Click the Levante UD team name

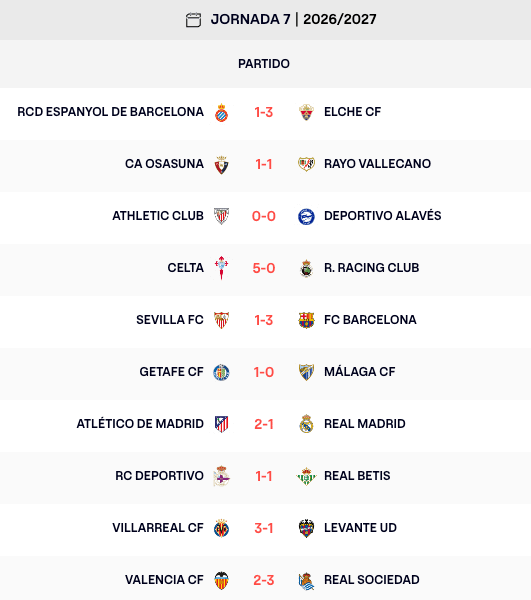(360, 528)
